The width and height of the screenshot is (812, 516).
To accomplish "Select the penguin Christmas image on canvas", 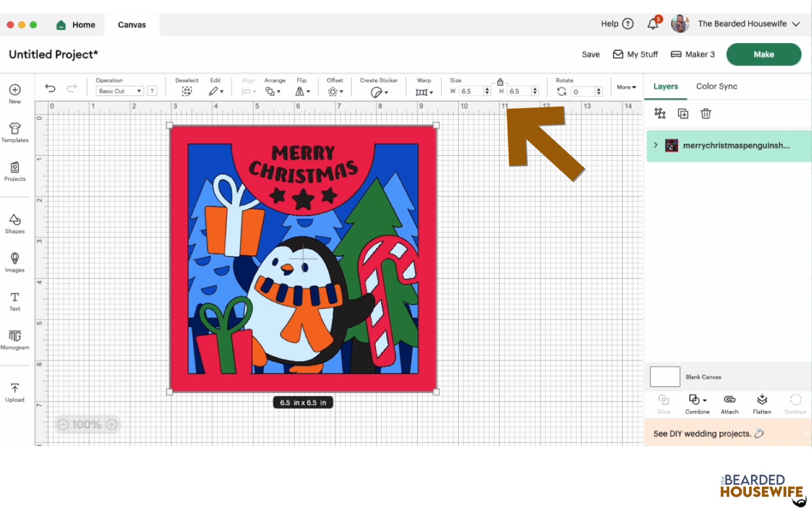I will (x=303, y=258).
